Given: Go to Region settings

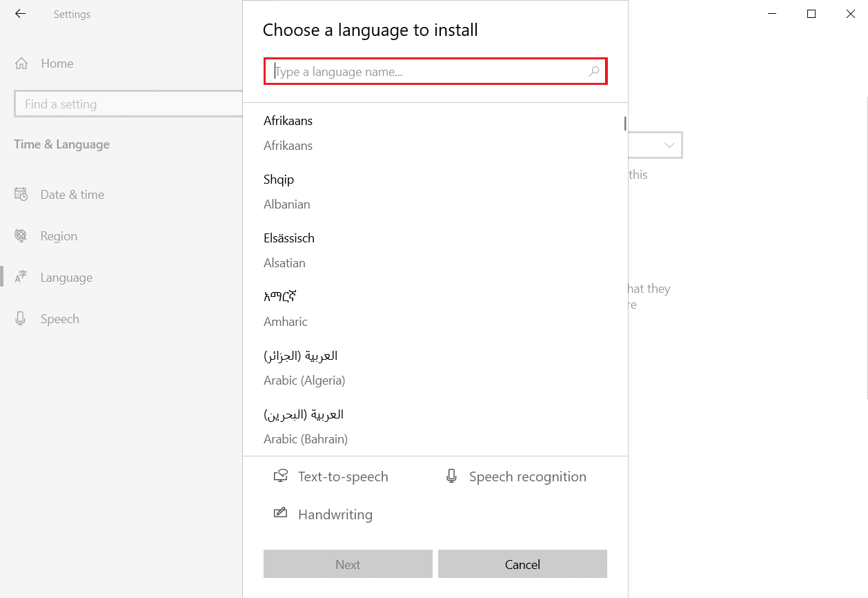Looking at the screenshot, I should coord(59,236).
